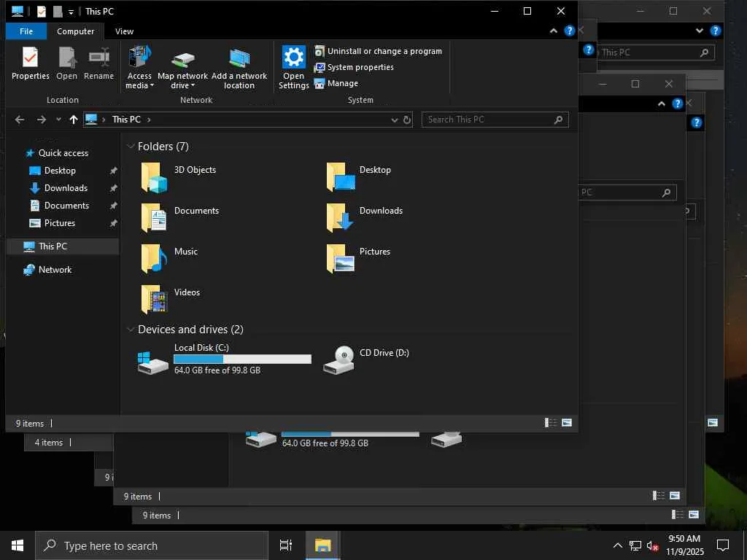Switch to the View ribbon tab
Viewport: 747px width, 560px height.
pos(124,31)
